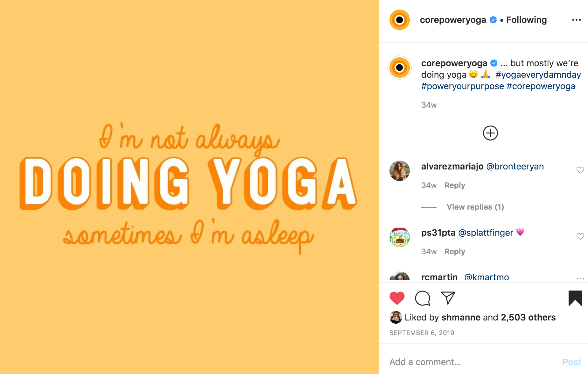Open the @splattfinger profile mention
This screenshot has width=588, height=374.
pos(486,233)
